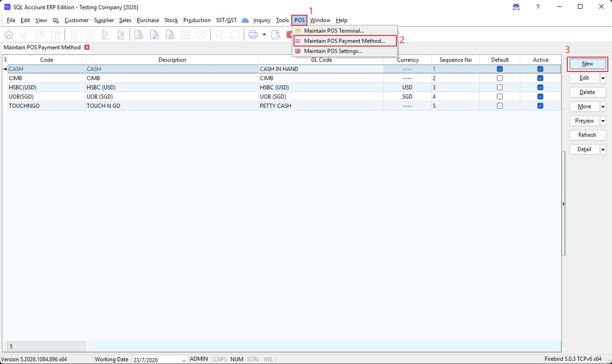Go to the previous record using the toolbar

click(89, 35)
